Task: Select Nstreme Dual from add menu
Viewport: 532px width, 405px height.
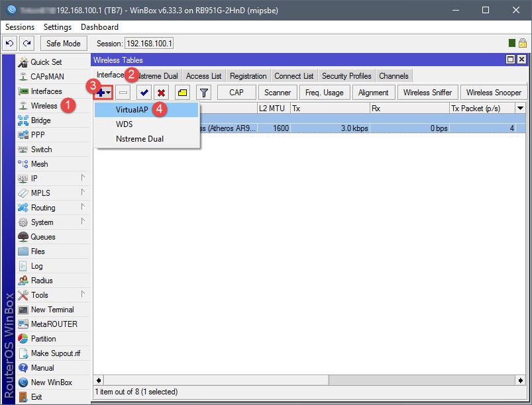Action: point(146,139)
